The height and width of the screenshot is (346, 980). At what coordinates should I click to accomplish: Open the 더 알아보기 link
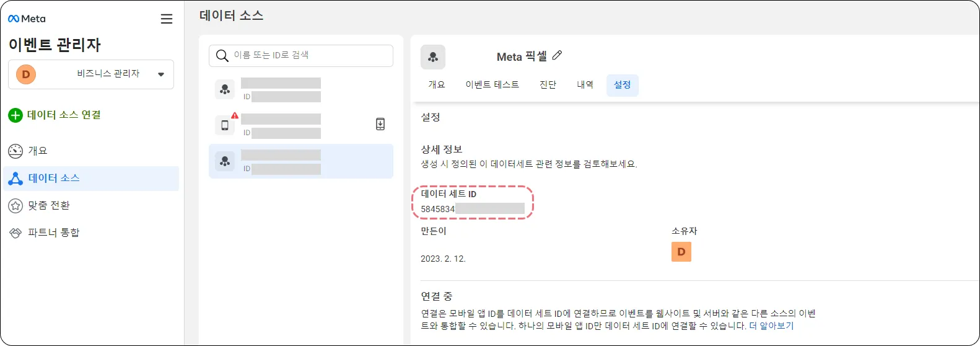pyautogui.click(x=771, y=326)
